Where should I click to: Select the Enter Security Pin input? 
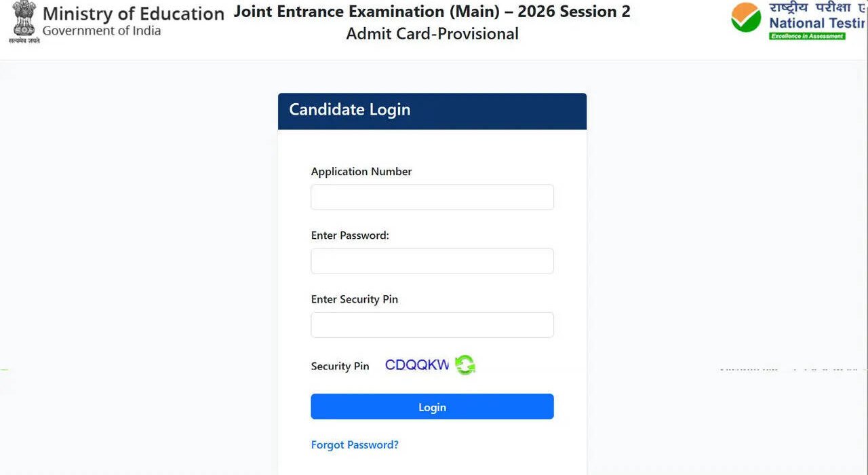click(x=432, y=325)
